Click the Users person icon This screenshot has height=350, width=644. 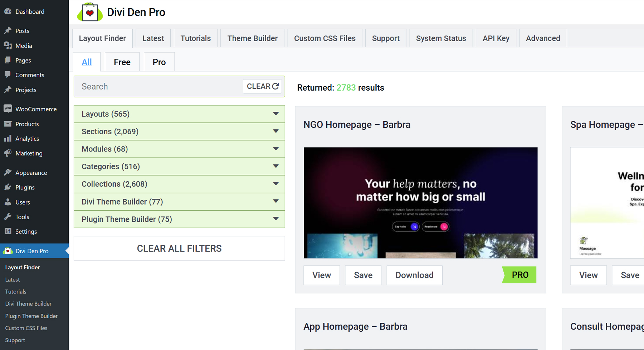click(x=8, y=202)
